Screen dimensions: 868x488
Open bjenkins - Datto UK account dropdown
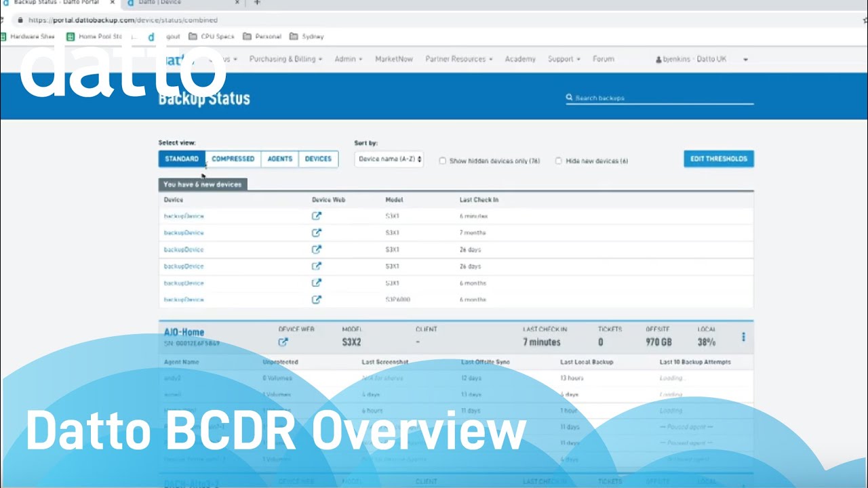702,59
